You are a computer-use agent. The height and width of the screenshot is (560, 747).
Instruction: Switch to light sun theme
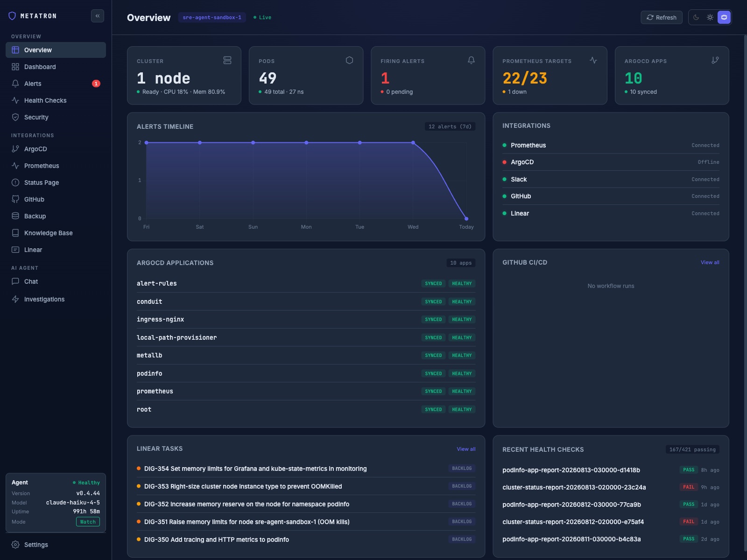[710, 17]
